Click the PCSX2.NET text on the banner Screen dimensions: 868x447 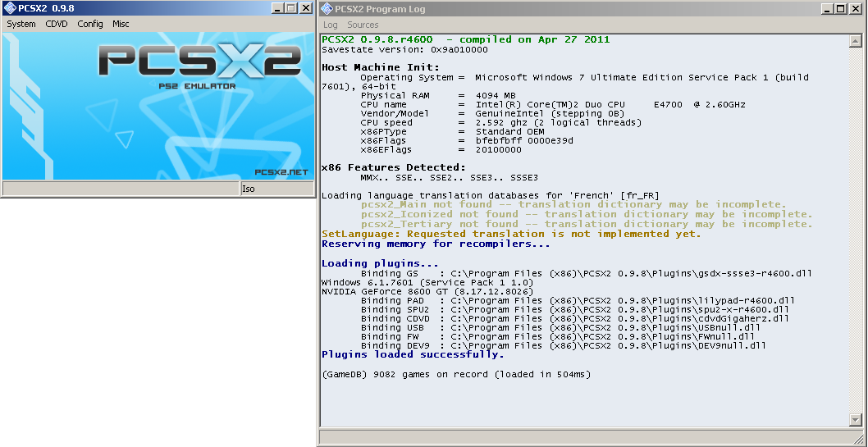[x=281, y=172]
